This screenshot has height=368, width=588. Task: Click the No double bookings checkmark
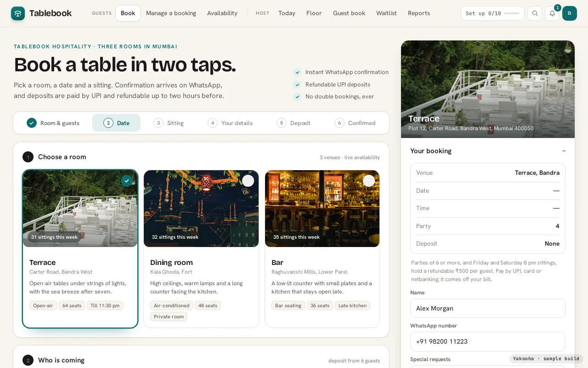[297, 97]
